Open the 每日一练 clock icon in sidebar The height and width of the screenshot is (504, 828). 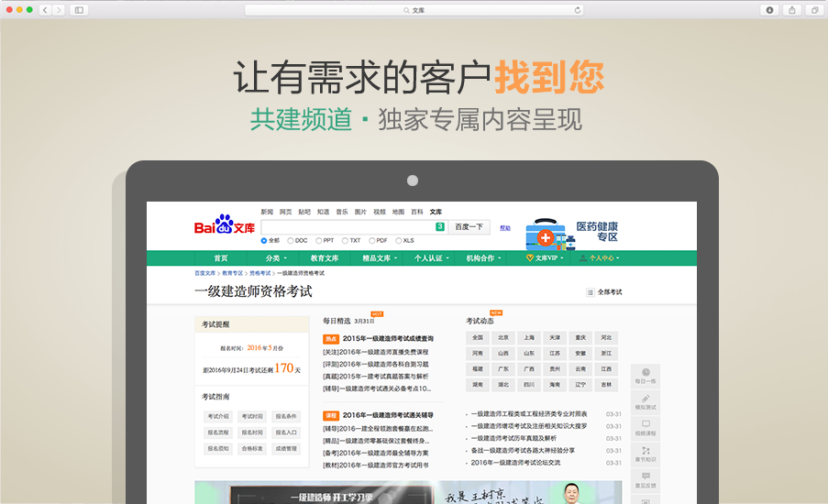tap(646, 372)
